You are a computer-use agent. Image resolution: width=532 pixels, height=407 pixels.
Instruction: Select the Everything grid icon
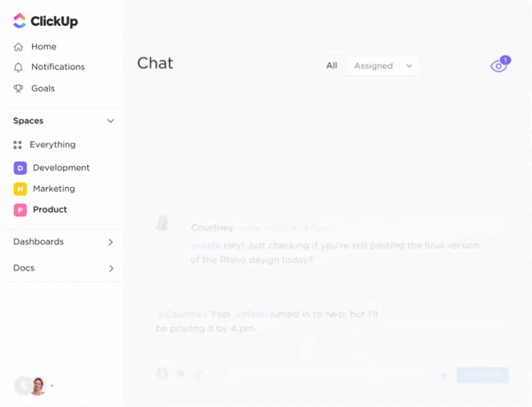tap(18, 145)
